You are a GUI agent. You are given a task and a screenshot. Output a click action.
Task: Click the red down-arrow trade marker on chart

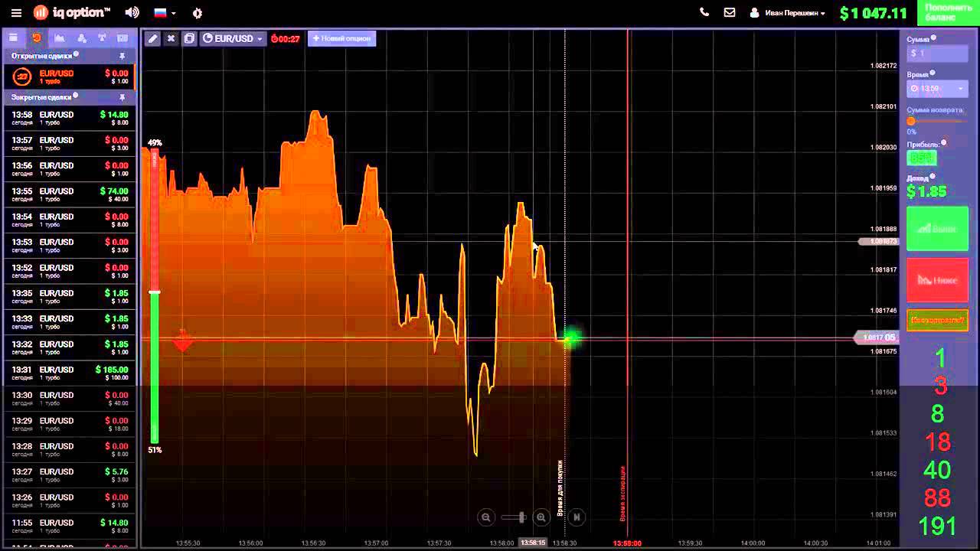182,341
